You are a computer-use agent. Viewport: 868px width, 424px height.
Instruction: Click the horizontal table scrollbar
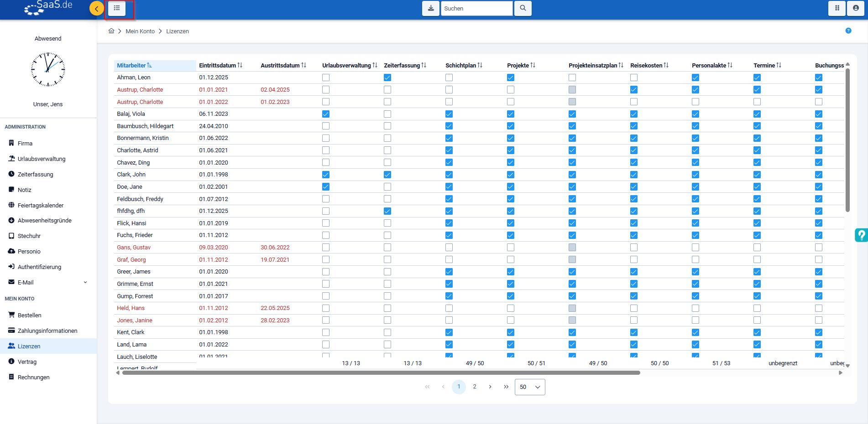381,373
